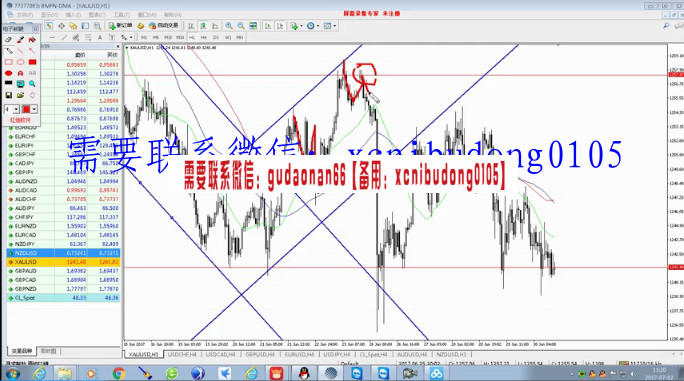Screen dimensions: 684x381
Task: Switch to the GBPUSD,H4 chart tab
Action: point(260,354)
